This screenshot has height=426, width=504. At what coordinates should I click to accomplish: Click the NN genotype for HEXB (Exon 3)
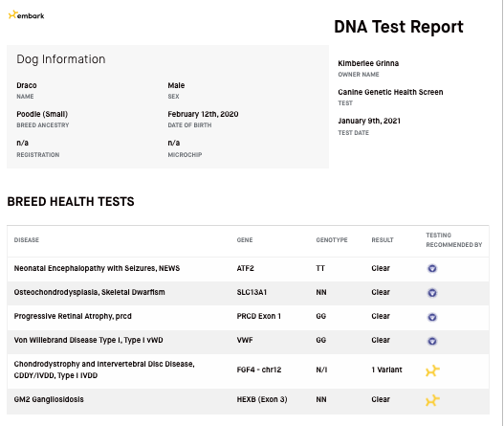[x=321, y=399]
